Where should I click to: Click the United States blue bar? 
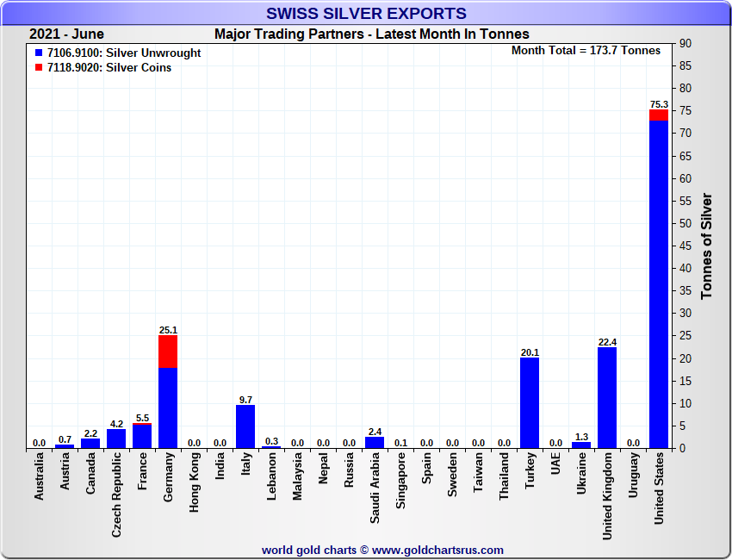(x=659, y=284)
